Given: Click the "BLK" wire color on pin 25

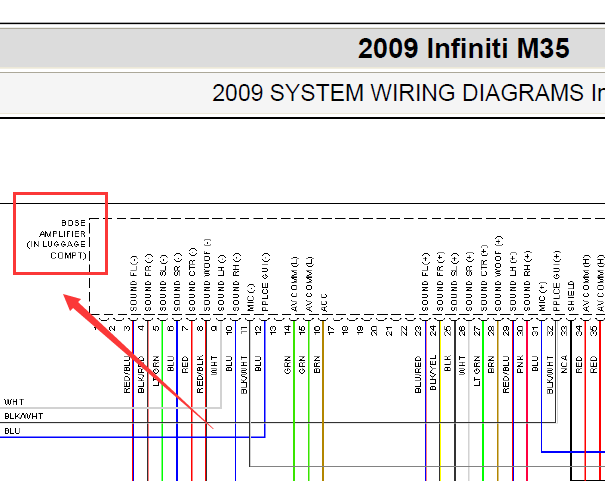Looking at the screenshot, I should [448, 363].
